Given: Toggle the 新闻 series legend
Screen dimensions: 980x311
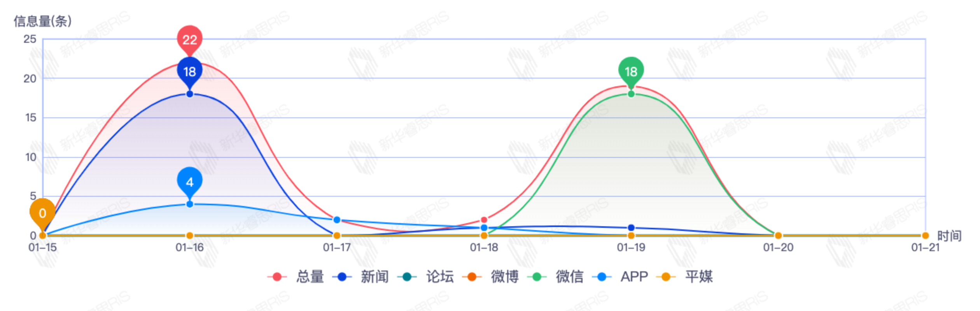Looking at the screenshot, I should [361, 277].
